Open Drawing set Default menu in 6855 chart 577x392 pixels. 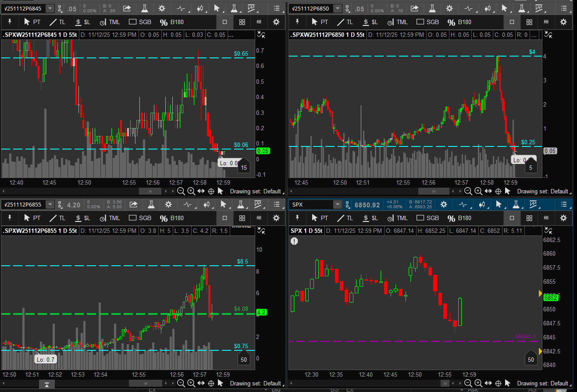[257, 383]
